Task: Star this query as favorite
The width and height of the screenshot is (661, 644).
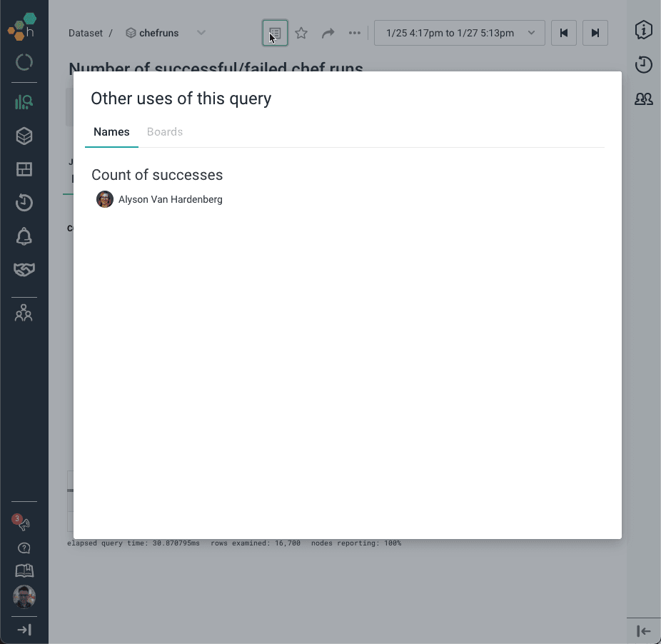Action: 301,33
